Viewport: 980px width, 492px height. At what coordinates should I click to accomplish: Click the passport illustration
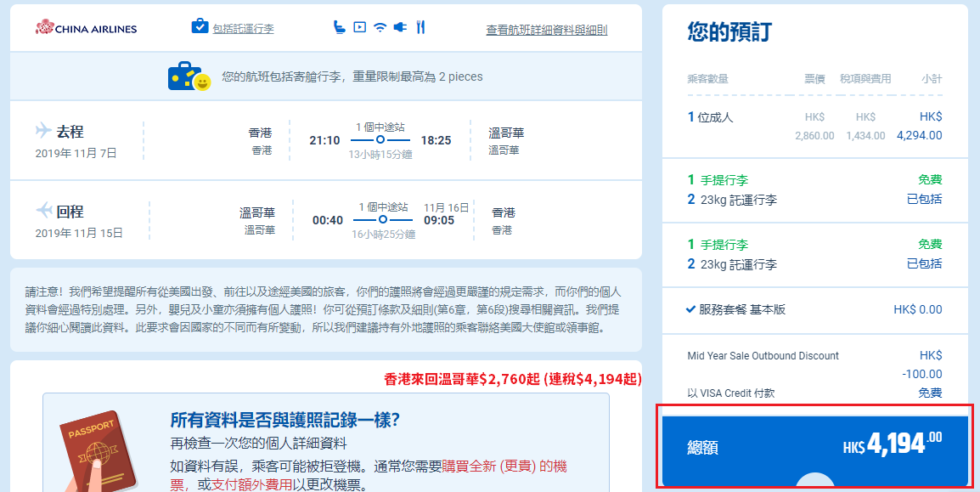[98, 450]
